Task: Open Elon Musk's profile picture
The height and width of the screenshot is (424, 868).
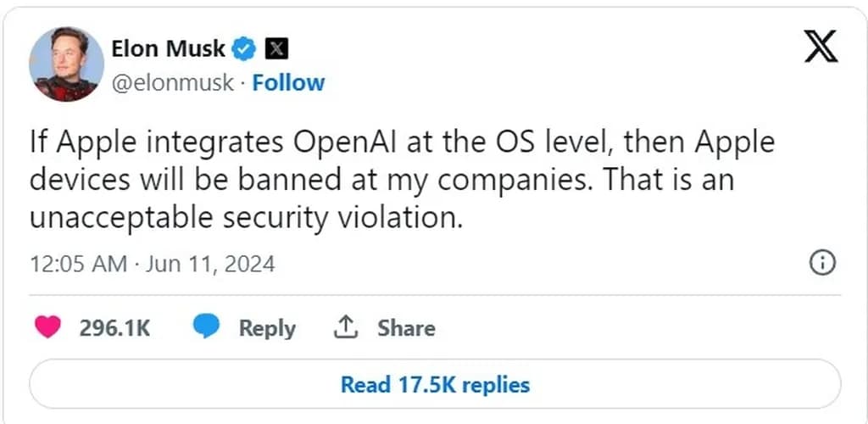Action: click(65, 64)
